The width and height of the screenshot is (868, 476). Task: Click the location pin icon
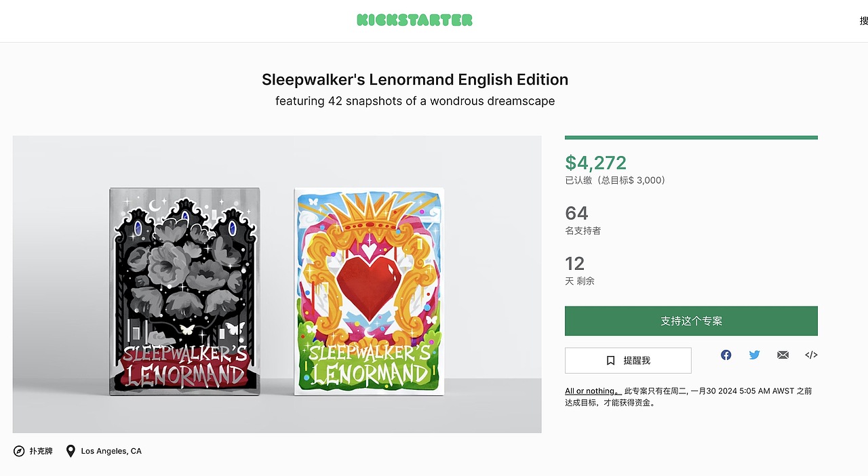71,451
